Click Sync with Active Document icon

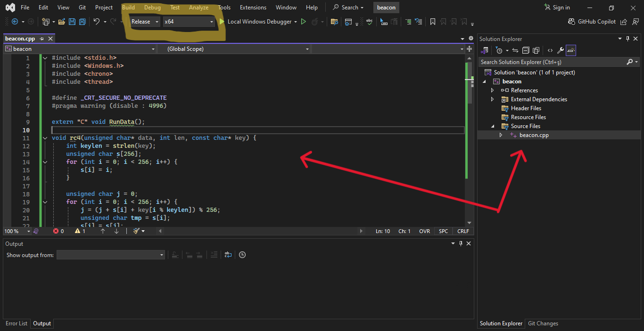coord(515,50)
